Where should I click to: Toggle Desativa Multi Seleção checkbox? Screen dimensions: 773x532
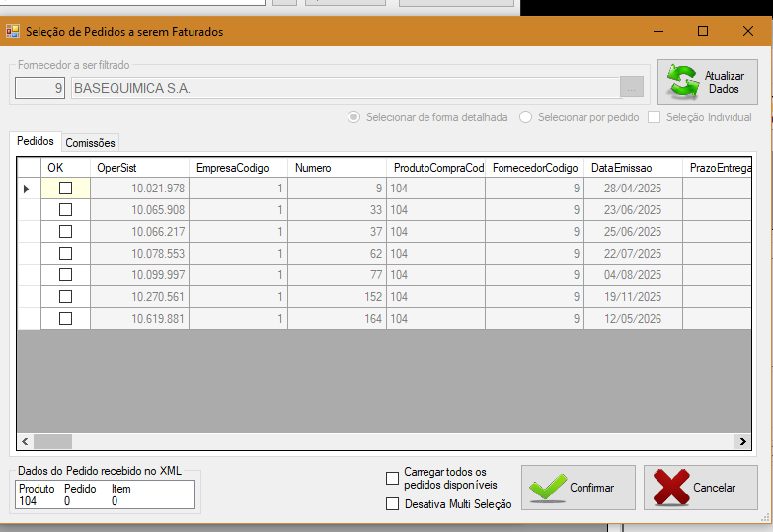[392, 504]
